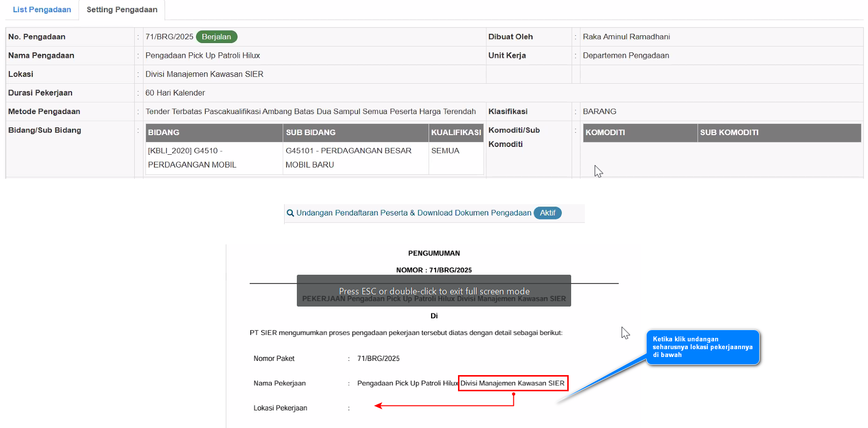The height and width of the screenshot is (428, 868).
Task: Click the blue Aktif status badge
Action: (547, 213)
